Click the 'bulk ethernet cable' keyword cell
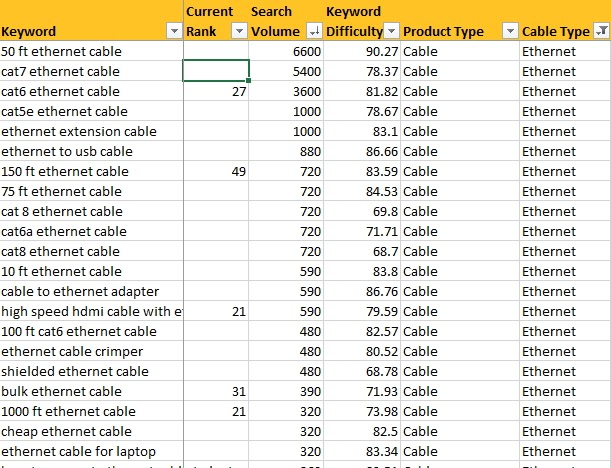 [92, 391]
